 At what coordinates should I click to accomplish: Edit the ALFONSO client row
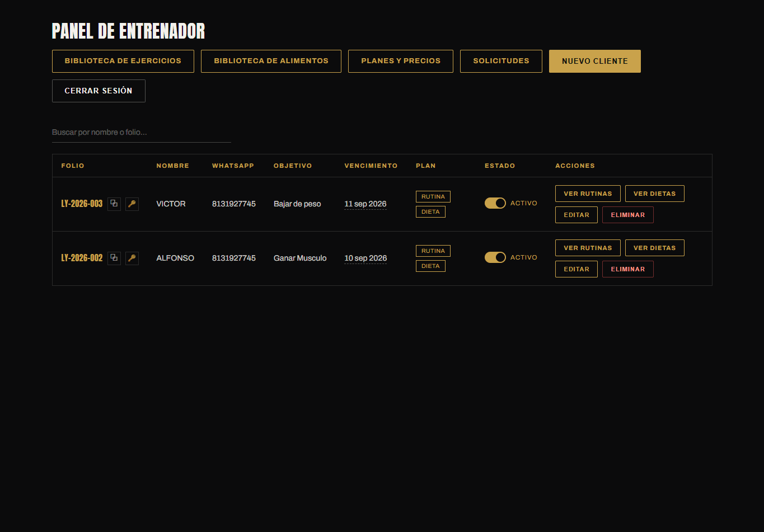(576, 269)
